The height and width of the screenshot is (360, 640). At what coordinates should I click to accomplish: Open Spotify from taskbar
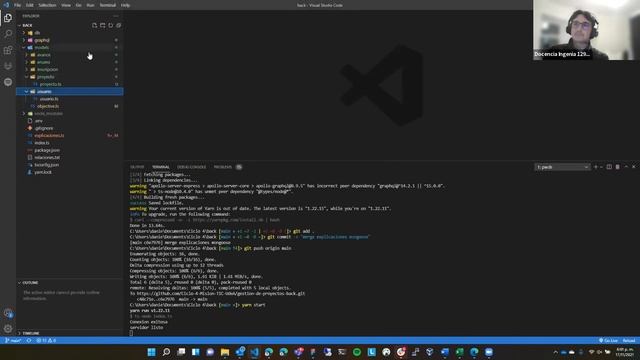357,352
